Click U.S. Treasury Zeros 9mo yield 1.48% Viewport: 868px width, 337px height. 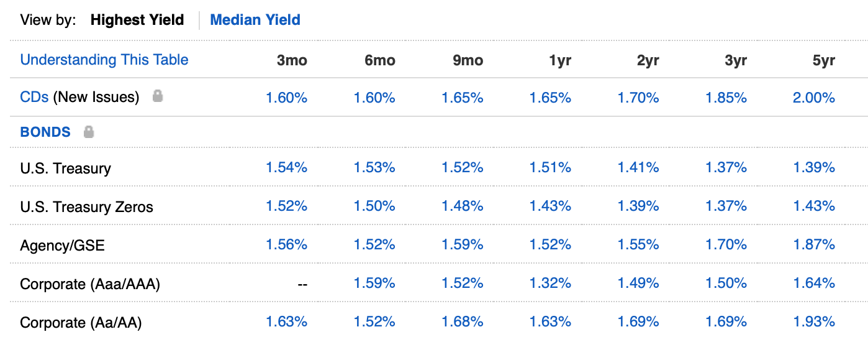point(463,206)
